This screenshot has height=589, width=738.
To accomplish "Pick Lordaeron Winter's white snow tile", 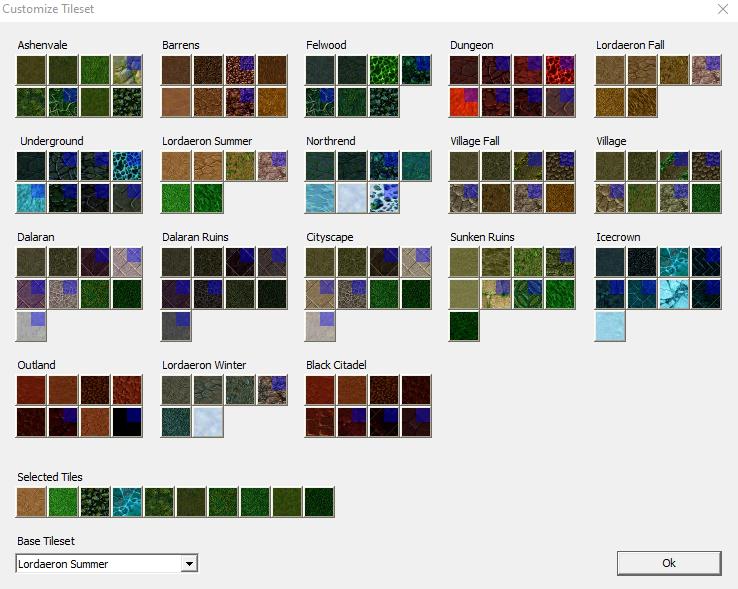I will (x=208, y=422).
